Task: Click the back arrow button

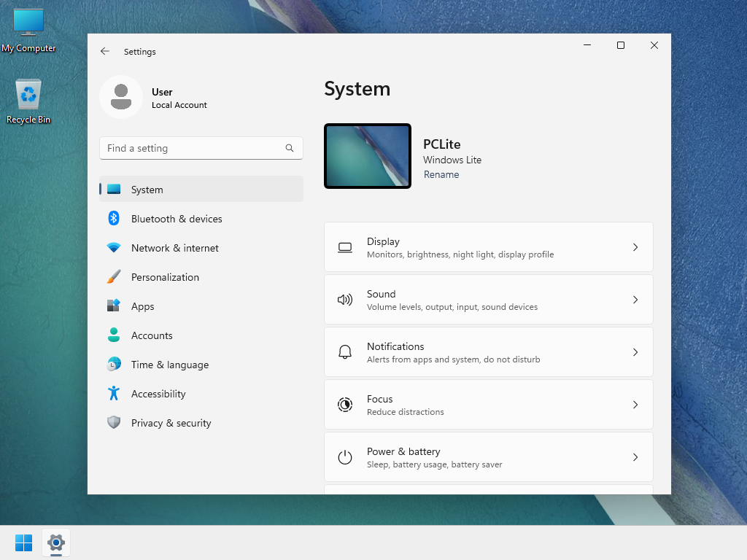Action: pos(104,51)
